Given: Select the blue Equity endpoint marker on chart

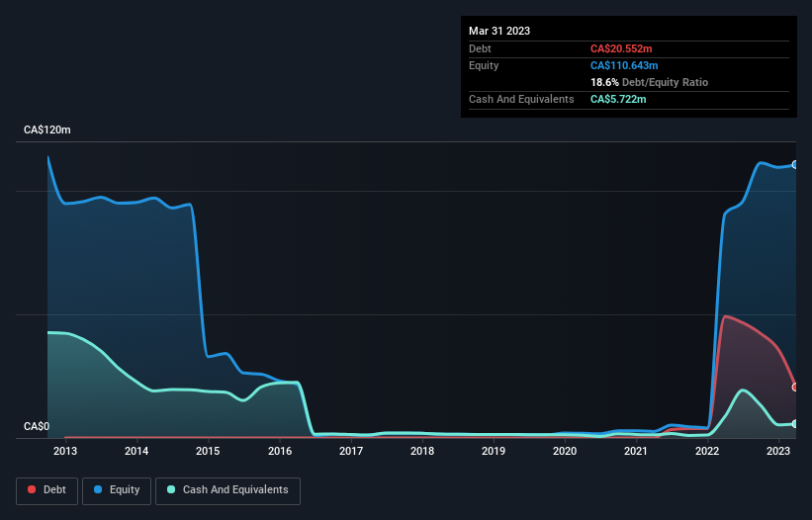Looking at the screenshot, I should tap(795, 164).
